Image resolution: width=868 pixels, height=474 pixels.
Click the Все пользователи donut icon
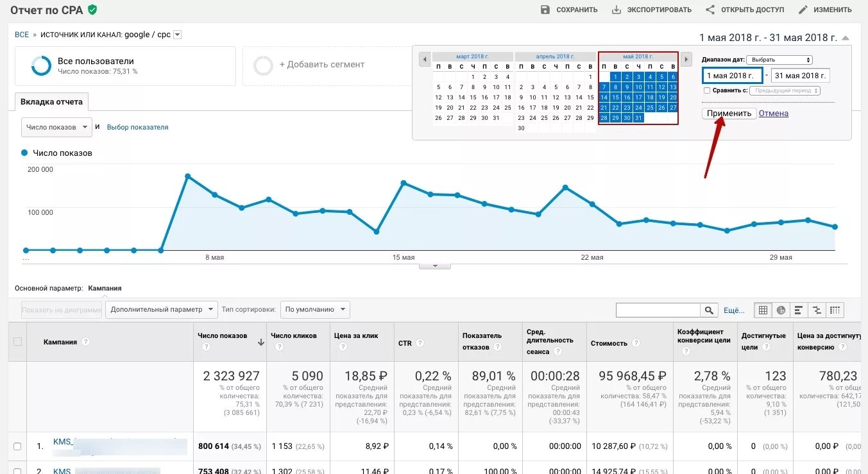(41, 66)
